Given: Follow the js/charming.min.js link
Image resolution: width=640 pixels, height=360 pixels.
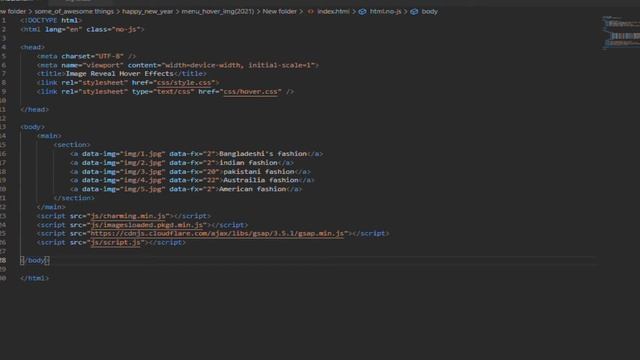Looking at the screenshot, I should (128, 216).
